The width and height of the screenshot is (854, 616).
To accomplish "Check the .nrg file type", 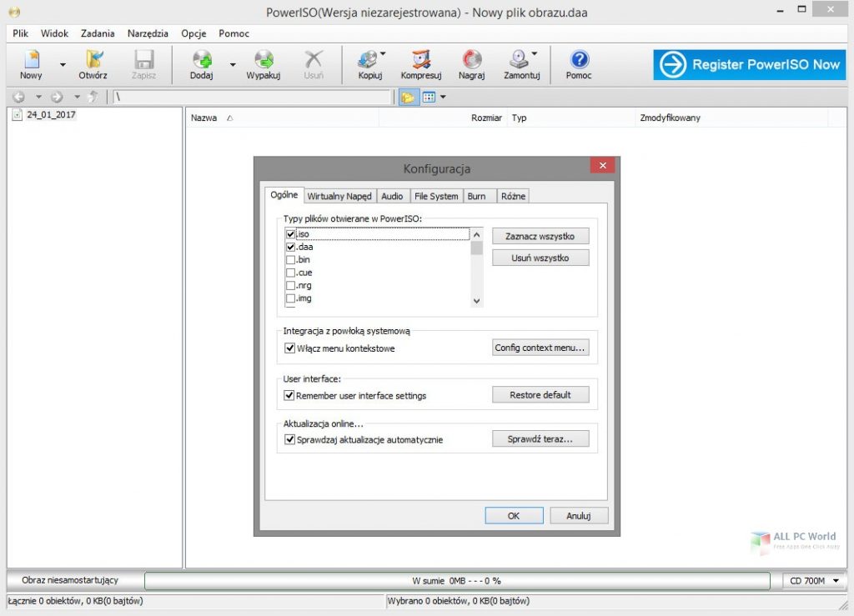I will 291,286.
